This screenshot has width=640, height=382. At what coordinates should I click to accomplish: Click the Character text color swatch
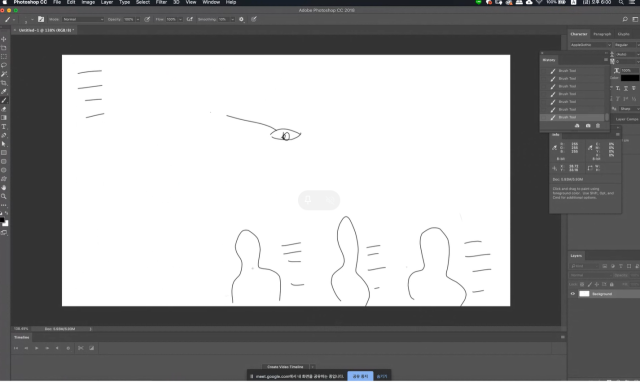tap(630, 78)
